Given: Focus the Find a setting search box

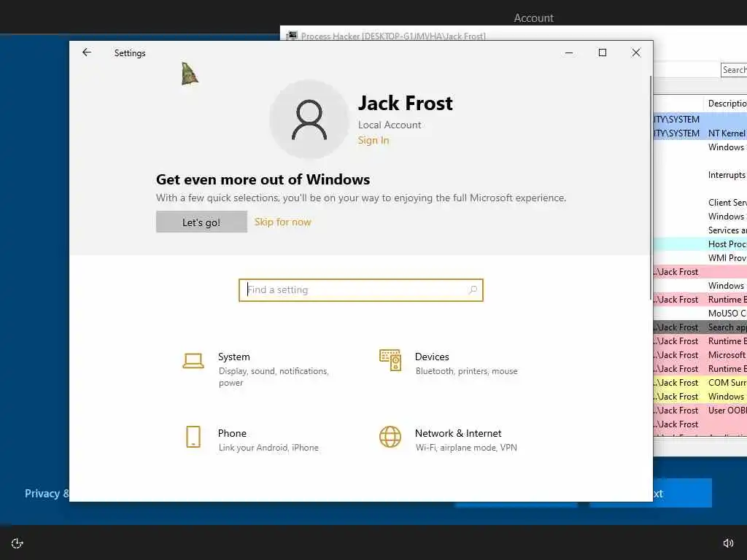Looking at the screenshot, I should pos(361,290).
